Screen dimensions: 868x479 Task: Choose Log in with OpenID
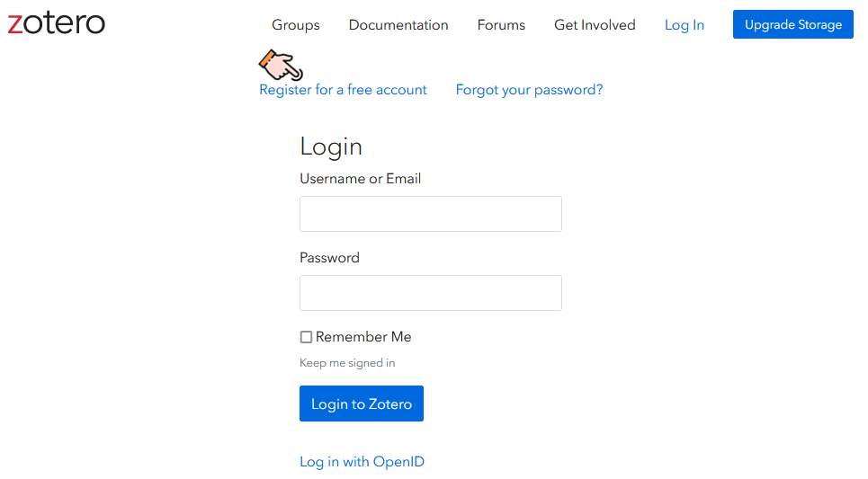point(362,461)
